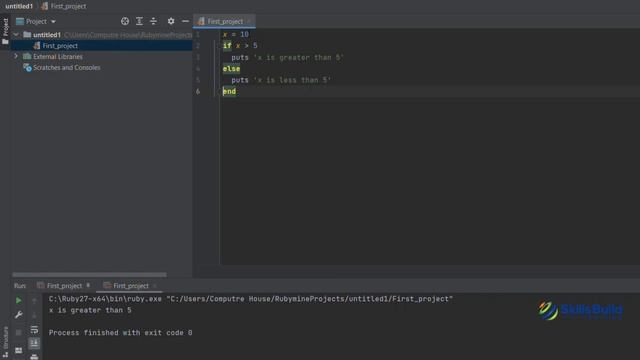
Task: Click the Structure vertical side tab
Action: click(x=5, y=342)
